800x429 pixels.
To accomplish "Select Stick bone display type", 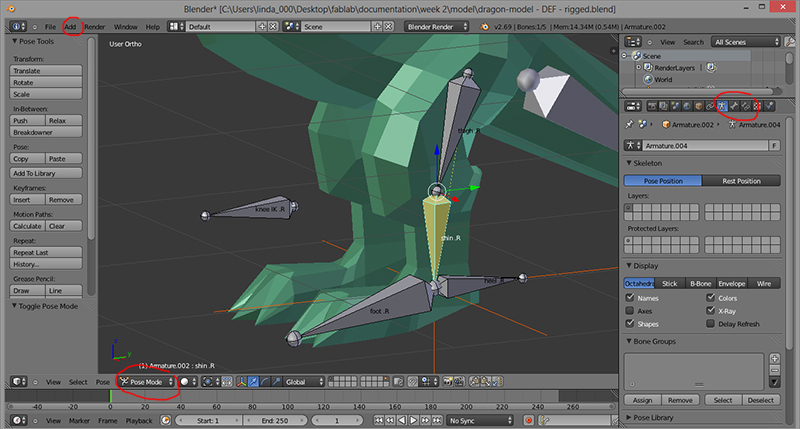I will [x=669, y=283].
